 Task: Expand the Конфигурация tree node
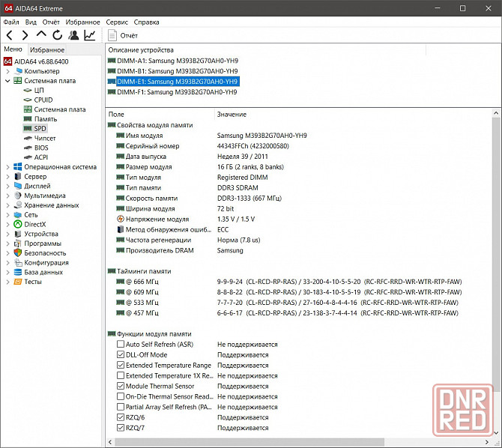[7, 263]
